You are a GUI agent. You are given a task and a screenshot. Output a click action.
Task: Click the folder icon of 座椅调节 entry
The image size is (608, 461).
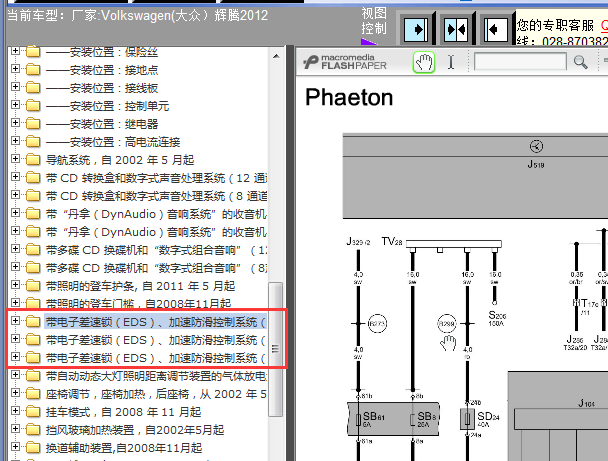point(33,393)
